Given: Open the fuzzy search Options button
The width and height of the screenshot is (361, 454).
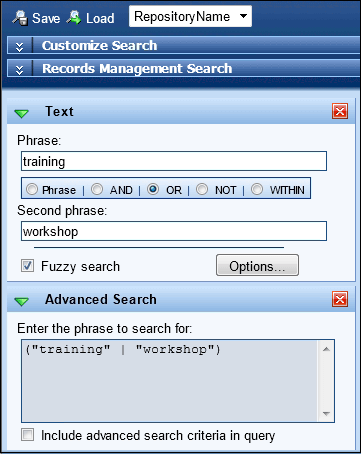Looking at the screenshot, I should click(x=257, y=265).
